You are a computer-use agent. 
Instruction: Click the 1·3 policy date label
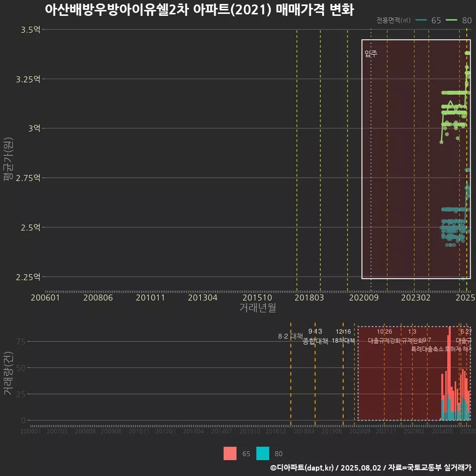pos(412,332)
